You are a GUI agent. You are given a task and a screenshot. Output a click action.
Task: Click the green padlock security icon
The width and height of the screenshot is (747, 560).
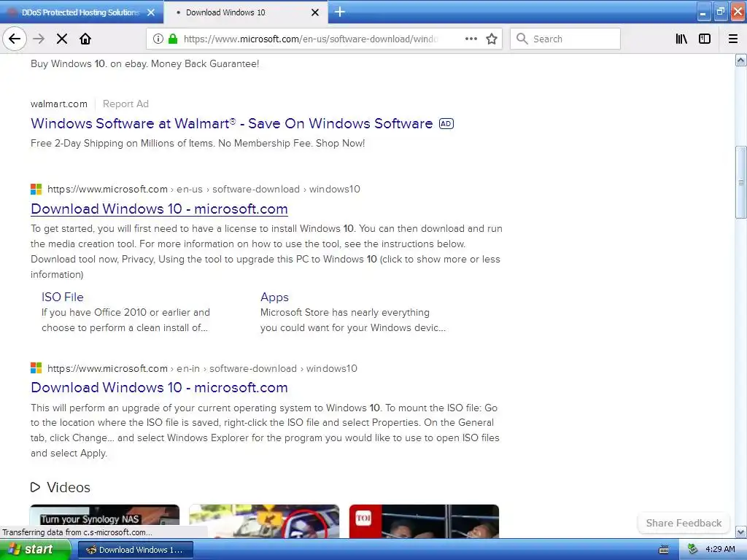point(173,39)
